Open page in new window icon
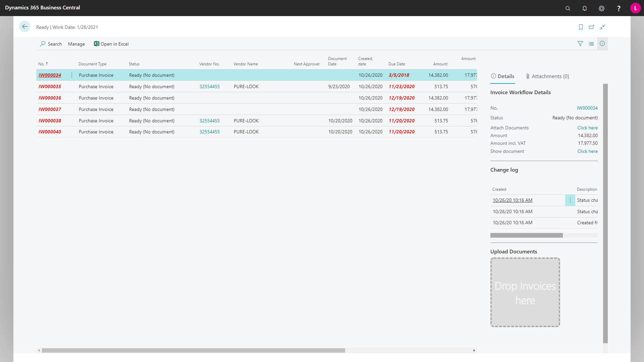 pyautogui.click(x=592, y=27)
